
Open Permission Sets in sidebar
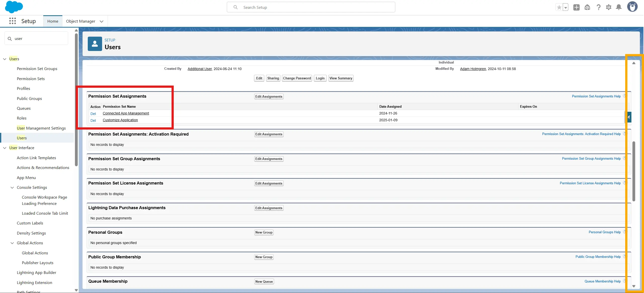click(31, 79)
